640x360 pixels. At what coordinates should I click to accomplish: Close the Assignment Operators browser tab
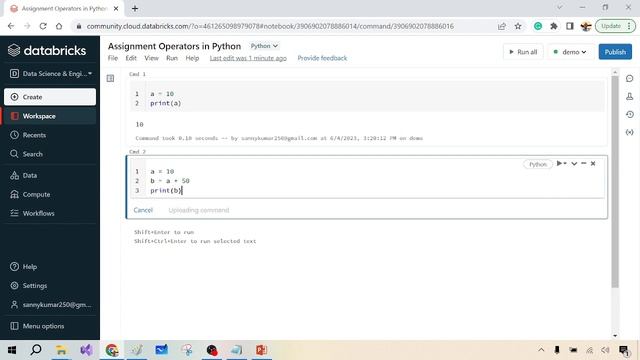pyautogui.click(x=116, y=8)
